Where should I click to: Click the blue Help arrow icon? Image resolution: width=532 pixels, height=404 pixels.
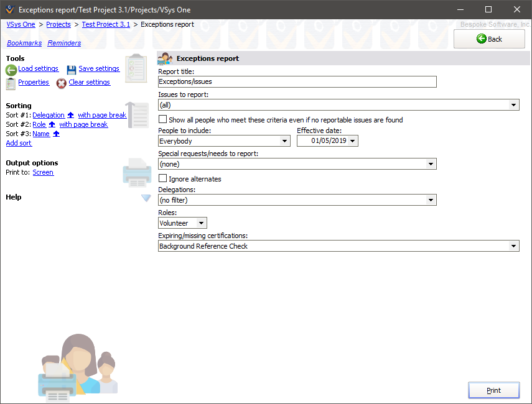[146, 198]
